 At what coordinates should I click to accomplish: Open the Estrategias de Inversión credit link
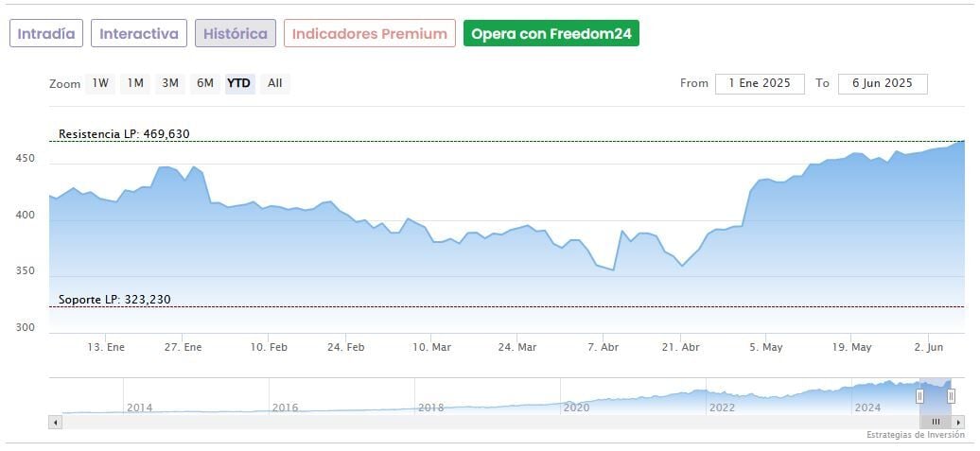[x=915, y=435]
